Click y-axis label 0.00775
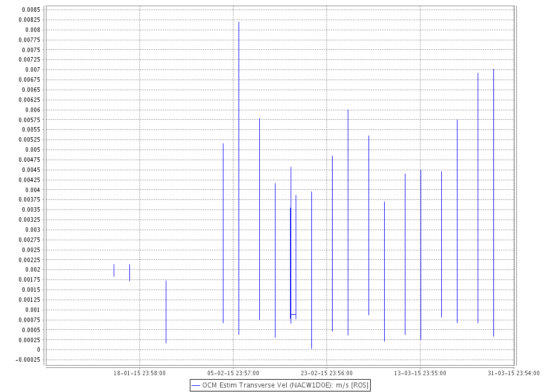The width and height of the screenshot is (560, 392). coord(30,40)
